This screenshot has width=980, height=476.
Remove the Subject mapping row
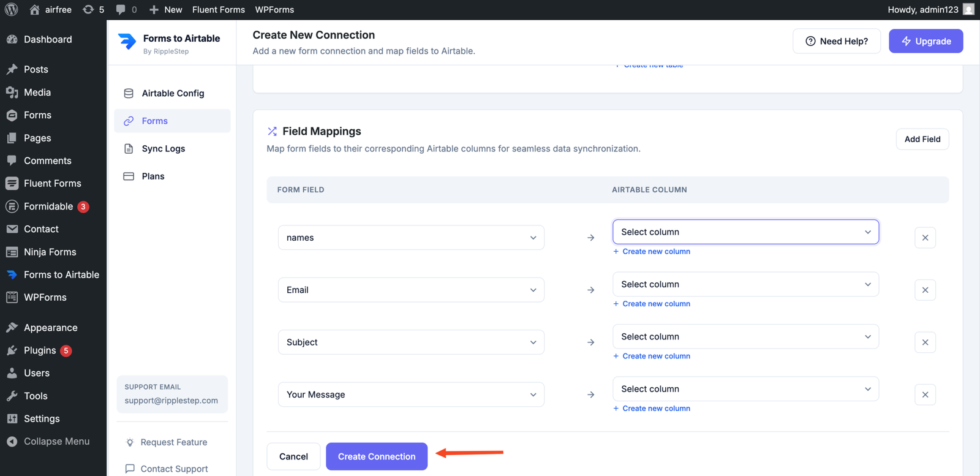click(x=925, y=342)
